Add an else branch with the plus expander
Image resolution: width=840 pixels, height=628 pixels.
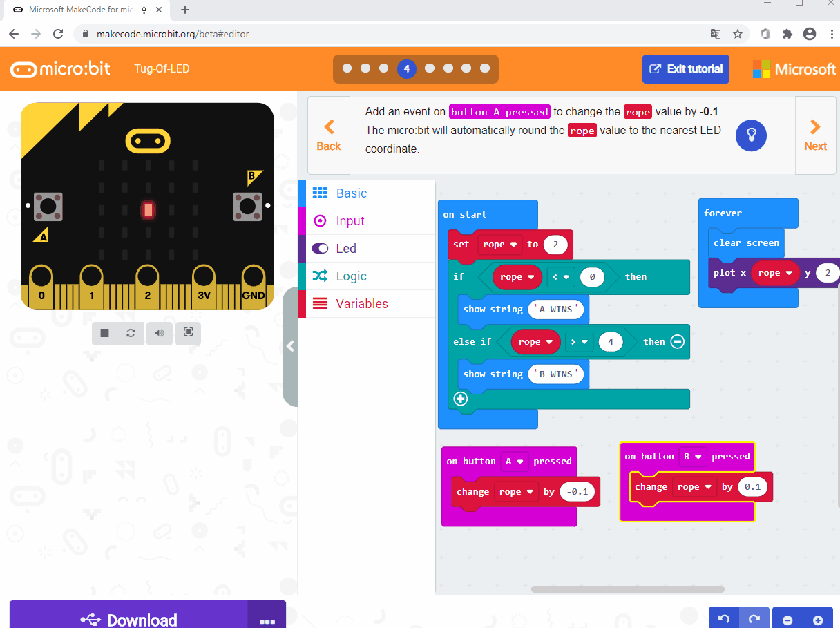click(x=461, y=399)
